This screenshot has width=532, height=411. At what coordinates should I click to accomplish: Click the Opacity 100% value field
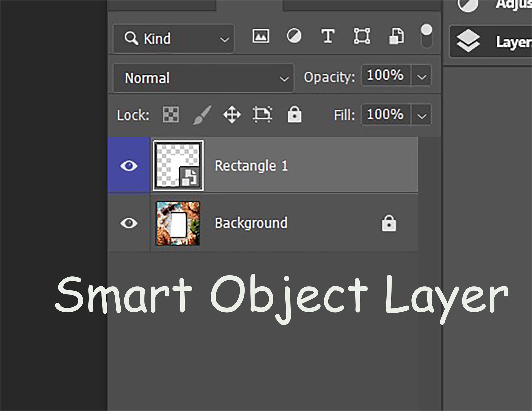click(x=386, y=75)
